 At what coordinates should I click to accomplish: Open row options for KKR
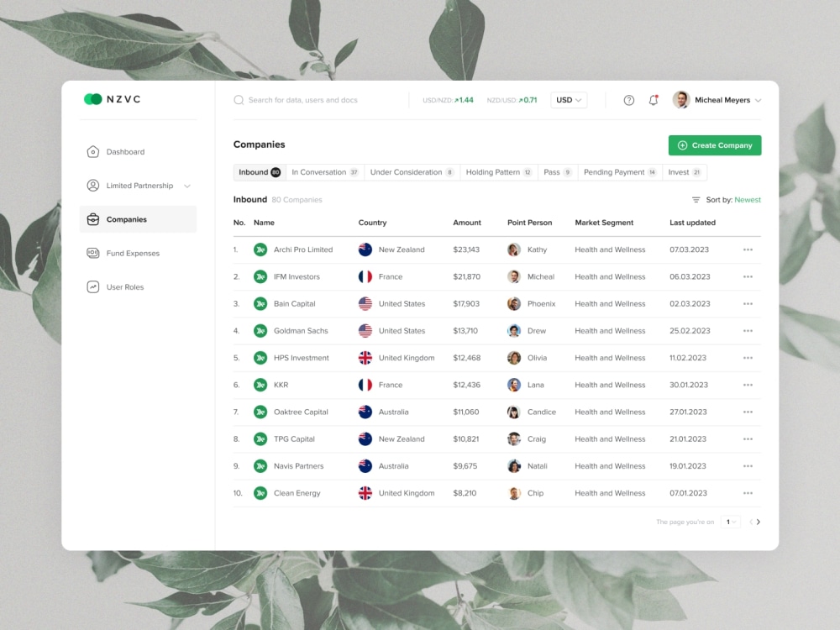[x=748, y=385]
